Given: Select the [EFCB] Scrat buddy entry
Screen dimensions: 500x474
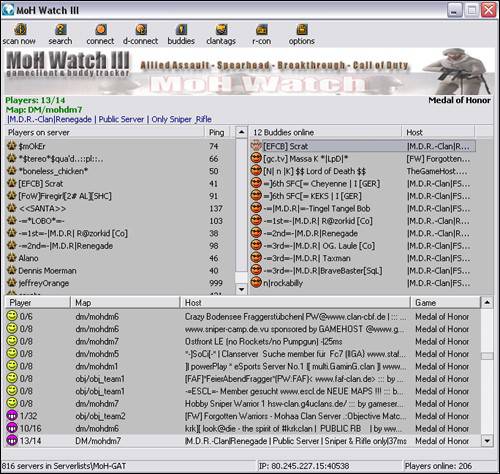Looking at the screenshot, I should pos(363,146).
